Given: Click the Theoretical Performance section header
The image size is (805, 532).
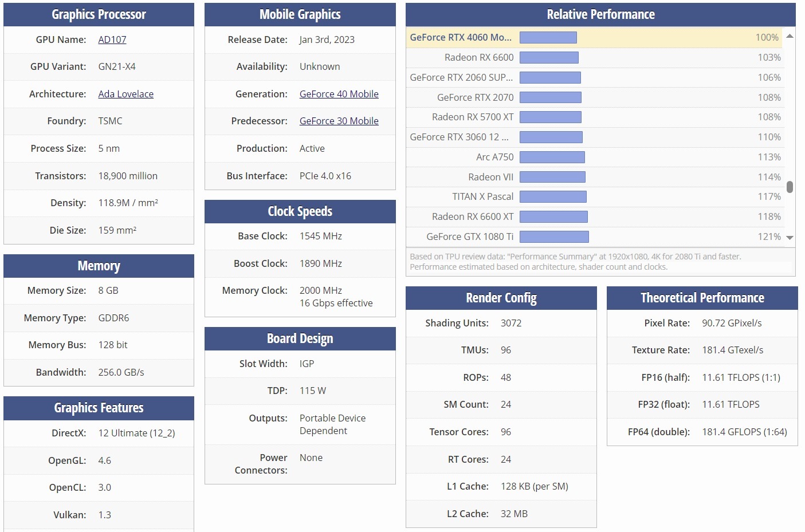Looking at the screenshot, I should click(702, 298).
